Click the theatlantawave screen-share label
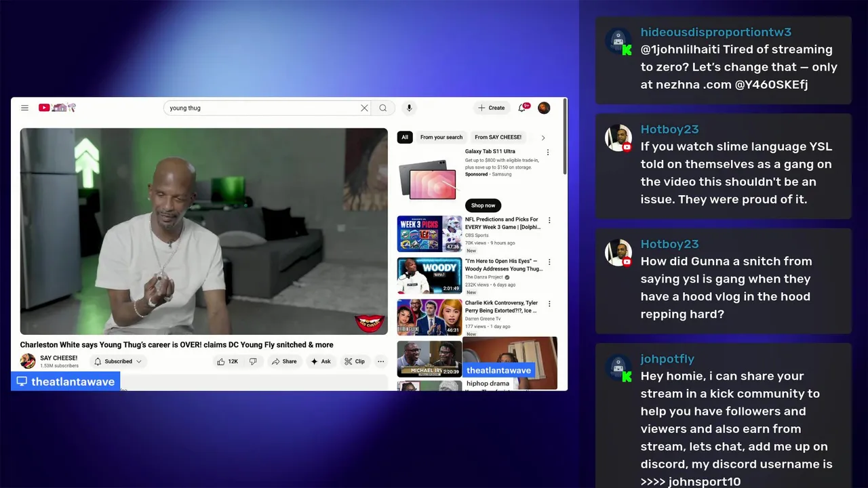The width and height of the screenshot is (868, 488). pyautogui.click(x=66, y=382)
